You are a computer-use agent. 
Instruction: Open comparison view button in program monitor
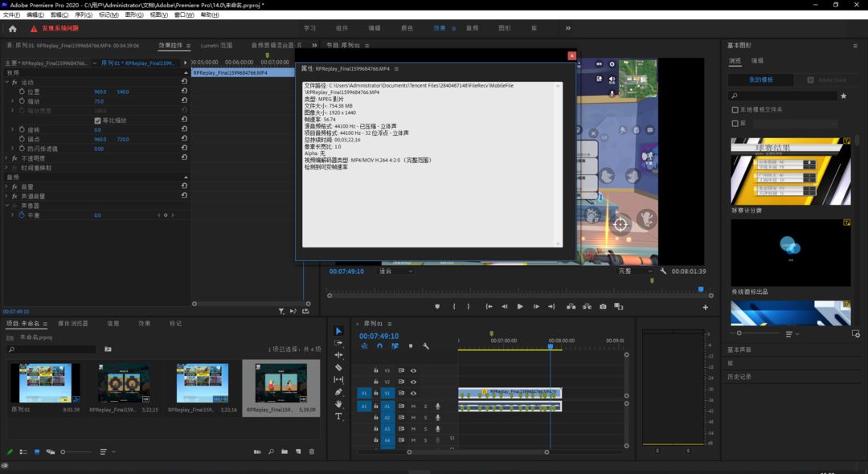pyautogui.click(x=618, y=306)
